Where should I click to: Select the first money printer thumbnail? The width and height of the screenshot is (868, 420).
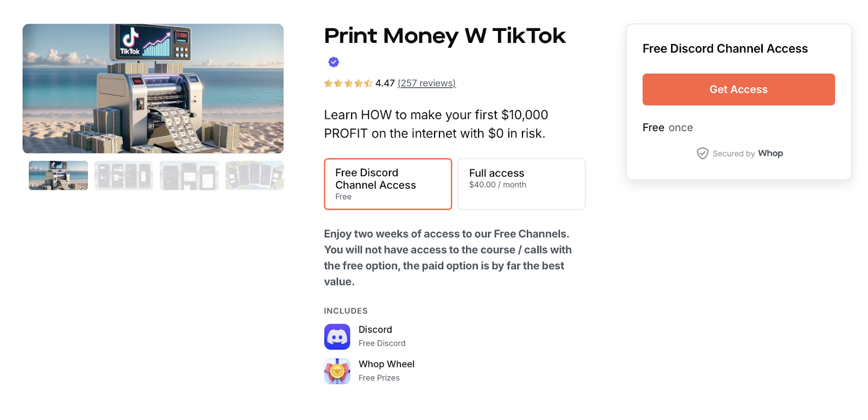(x=58, y=175)
